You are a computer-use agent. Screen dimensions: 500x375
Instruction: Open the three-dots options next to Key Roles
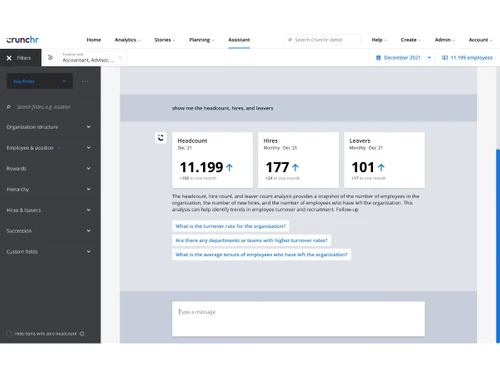[x=85, y=81]
